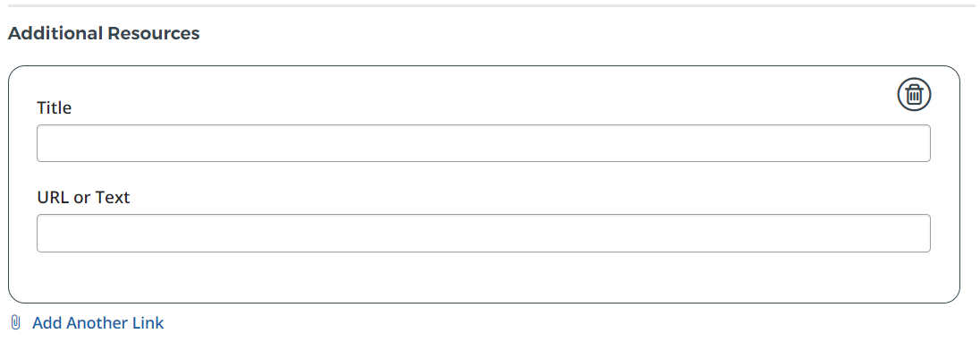Viewport: 980px width, 342px height.
Task: Click the Add Another Link text
Action: tap(98, 322)
